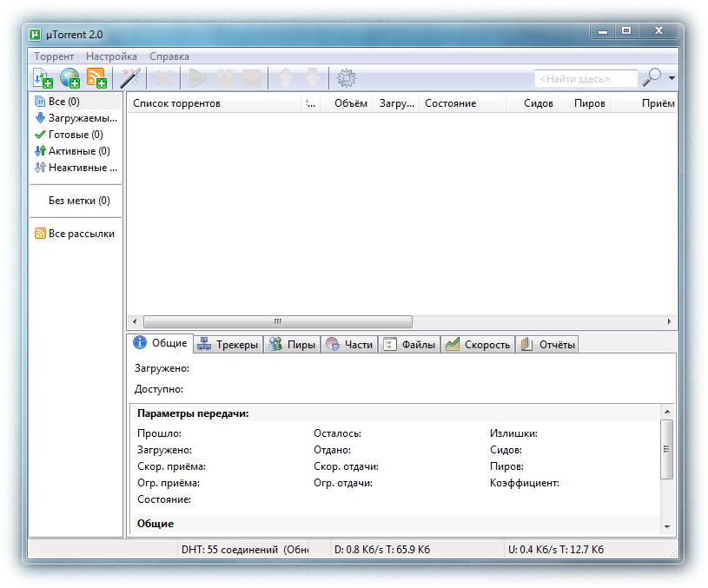Switch to the Трекеры tab
Image resolution: width=708 pixels, height=588 pixels.
point(228,345)
